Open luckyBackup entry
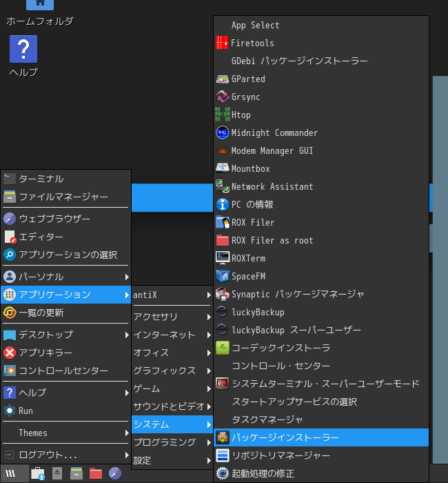This screenshot has width=448, height=483. pyautogui.click(x=321, y=312)
